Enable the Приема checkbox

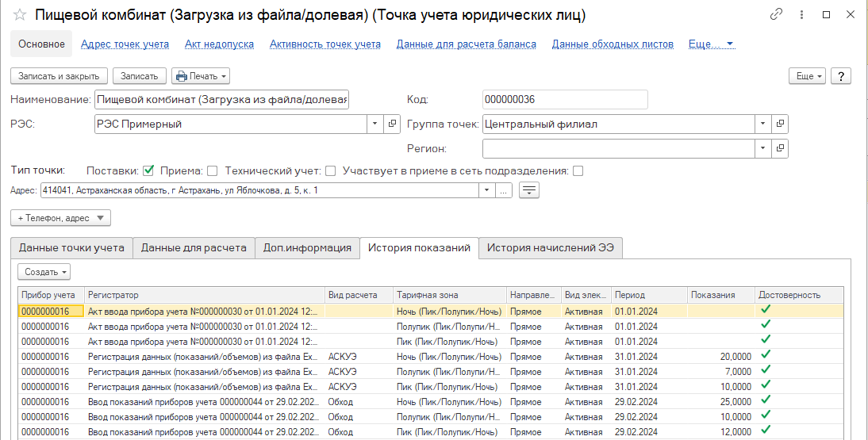[x=212, y=170]
